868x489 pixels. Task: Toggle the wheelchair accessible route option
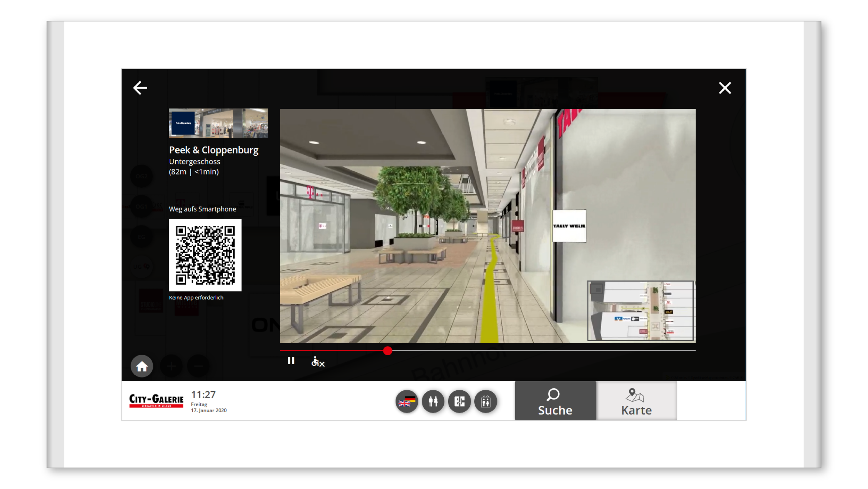pyautogui.click(x=317, y=362)
